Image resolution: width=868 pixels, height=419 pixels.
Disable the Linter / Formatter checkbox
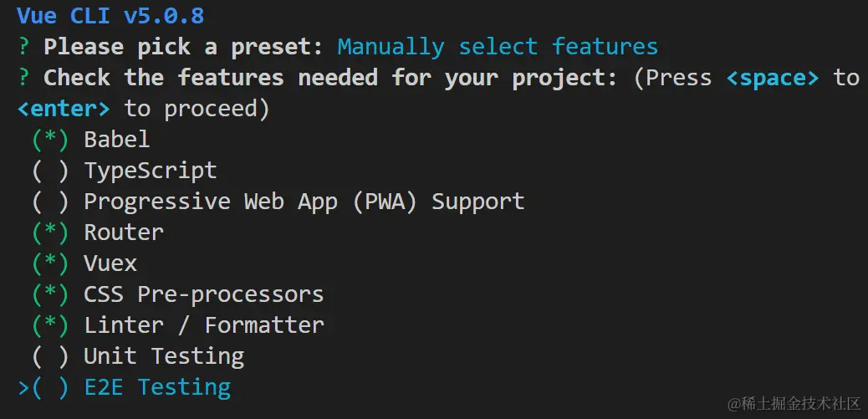pyautogui.click(x=50, y=325)
